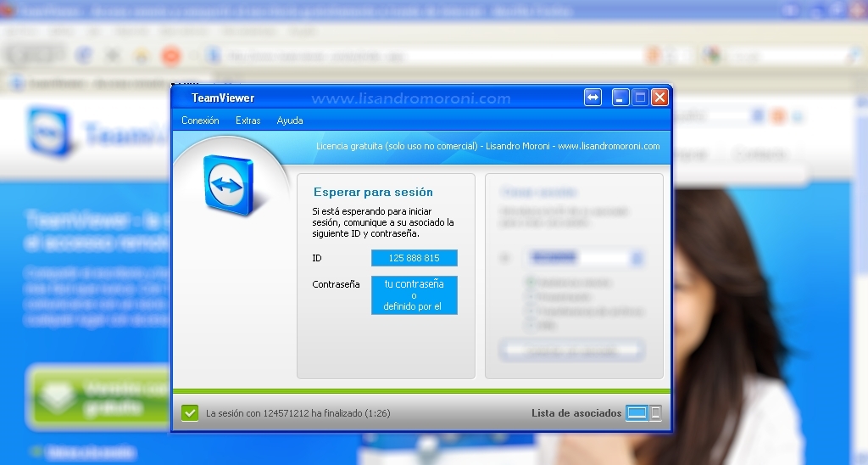The width and height of the screenshot is (868, 465).
Task: Click the TeamViewer logo in the dialog
Action: pos(229,185)
